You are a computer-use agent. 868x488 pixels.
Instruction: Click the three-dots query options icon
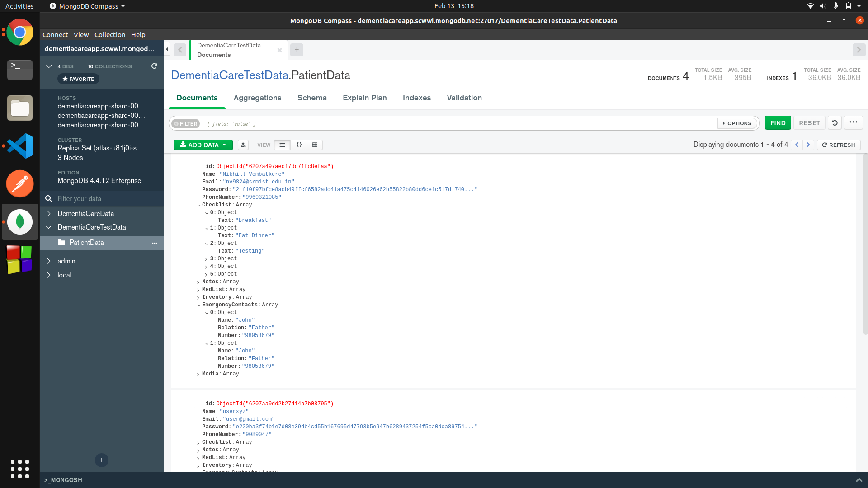(x=853, y=122)
